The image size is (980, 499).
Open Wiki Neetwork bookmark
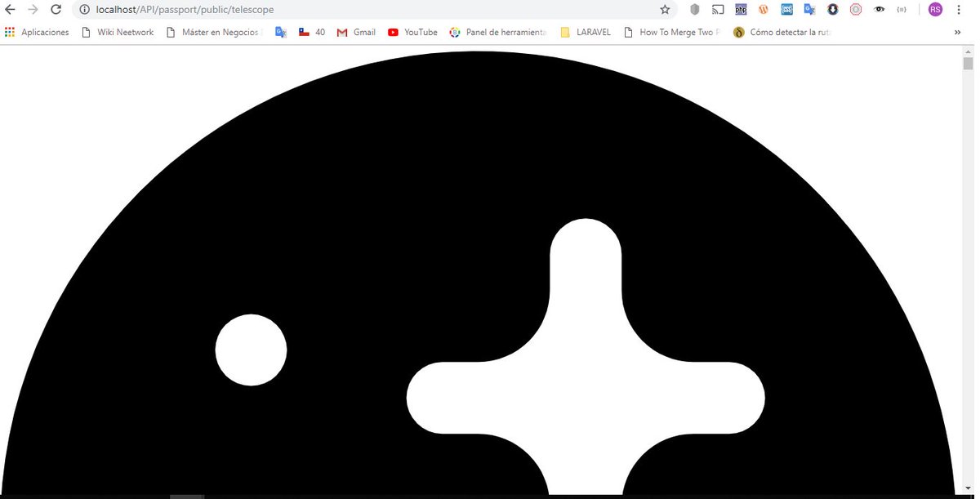tap(118, 33)
